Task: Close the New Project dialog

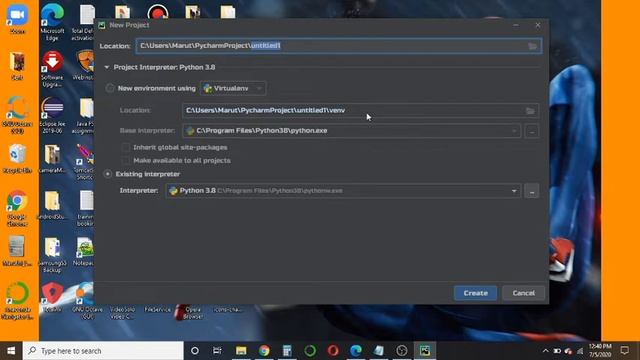Action: (x=538, y=25)
